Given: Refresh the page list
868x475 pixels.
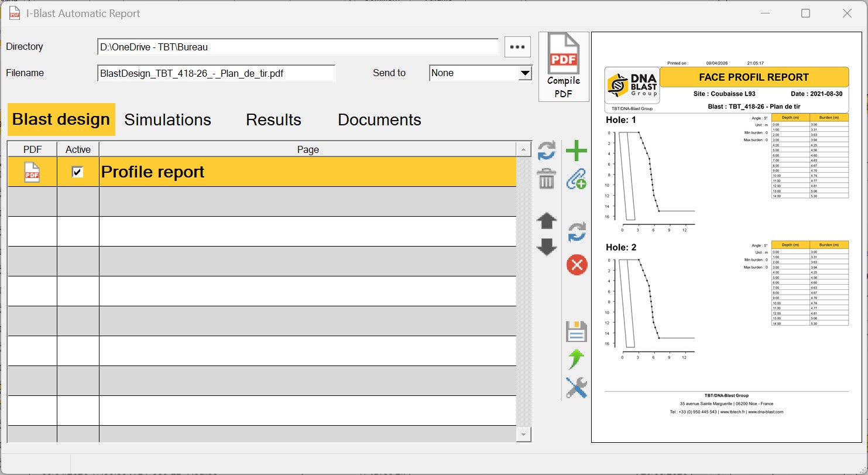Looking at the screenshot, I should [x=545, y=151].
